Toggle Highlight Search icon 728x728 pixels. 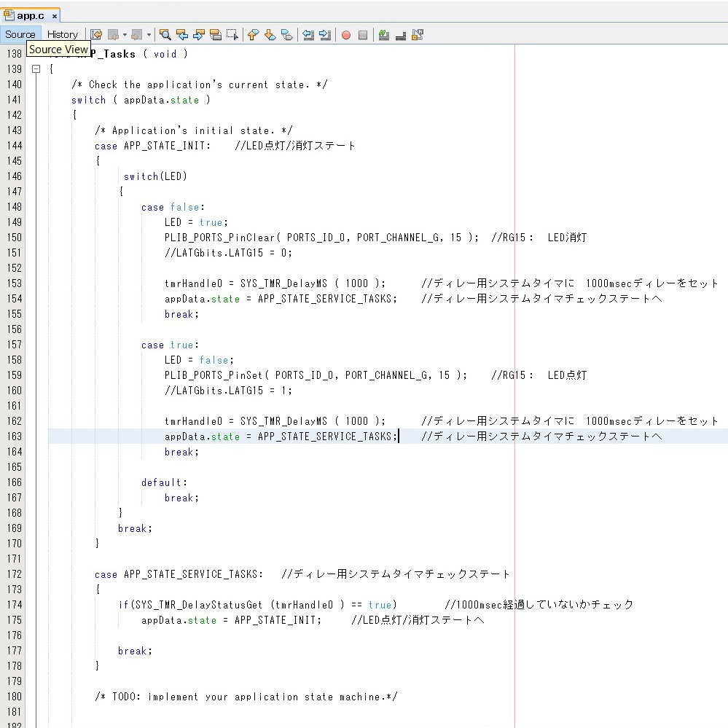pyautogui.click(x=216, y=35)
